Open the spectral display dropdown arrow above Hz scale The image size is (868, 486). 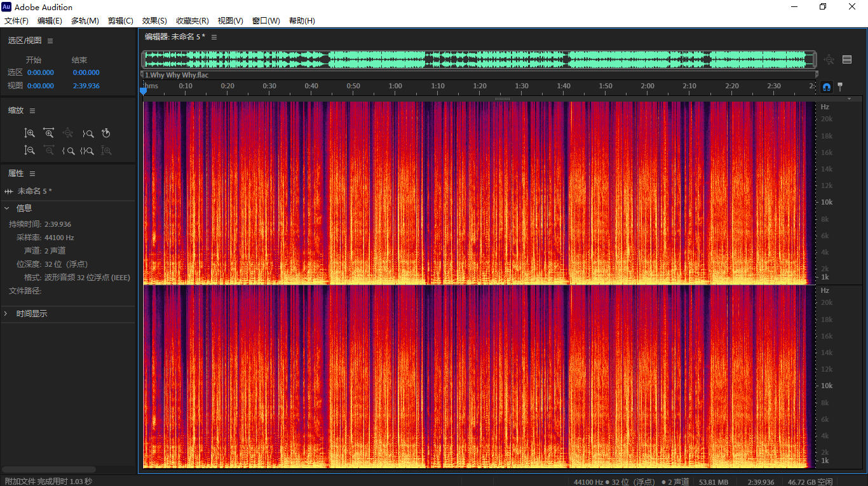850,99
